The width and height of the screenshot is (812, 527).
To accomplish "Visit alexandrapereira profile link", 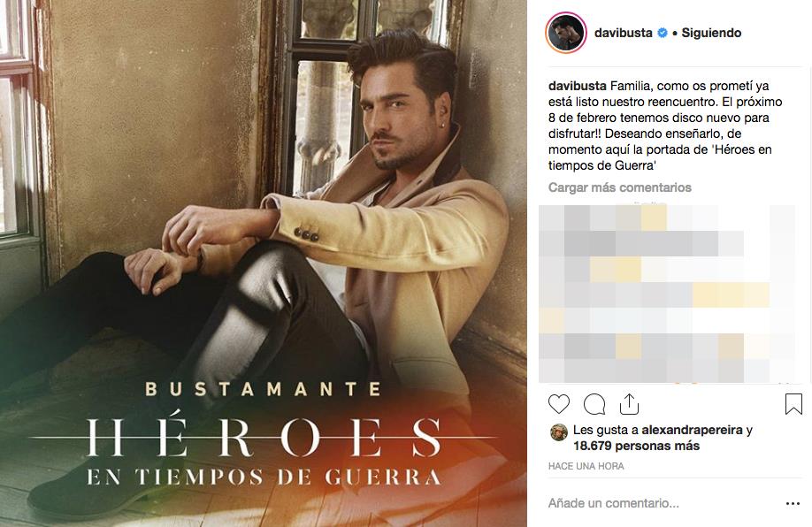I will coord(692,430).
